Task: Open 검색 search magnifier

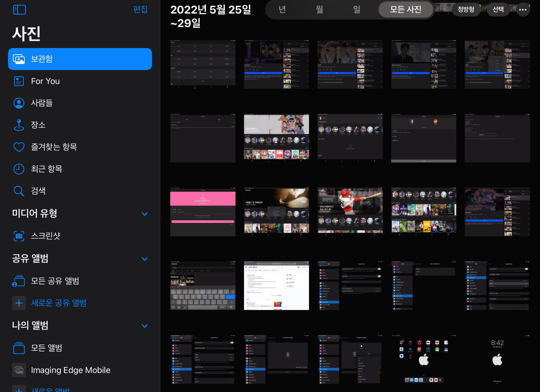Action: point(38,191)
